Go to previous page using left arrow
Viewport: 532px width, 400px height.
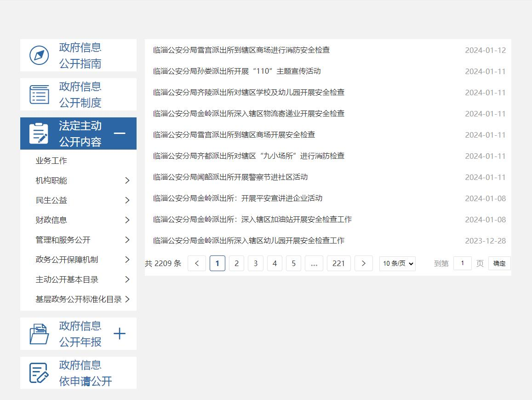(197, 263)
